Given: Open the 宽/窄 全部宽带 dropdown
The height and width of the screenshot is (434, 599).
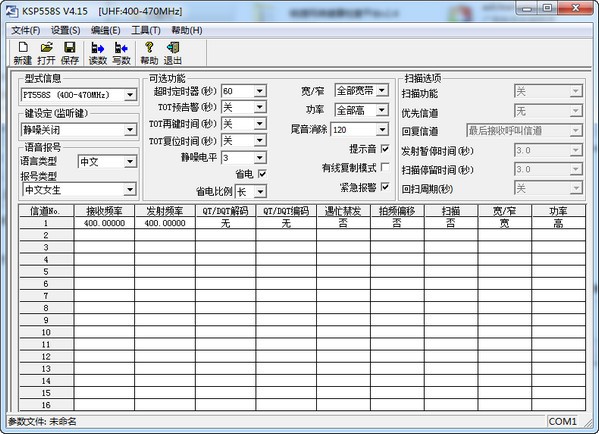Looking at the screenshot, I should (x=382, y=90).
